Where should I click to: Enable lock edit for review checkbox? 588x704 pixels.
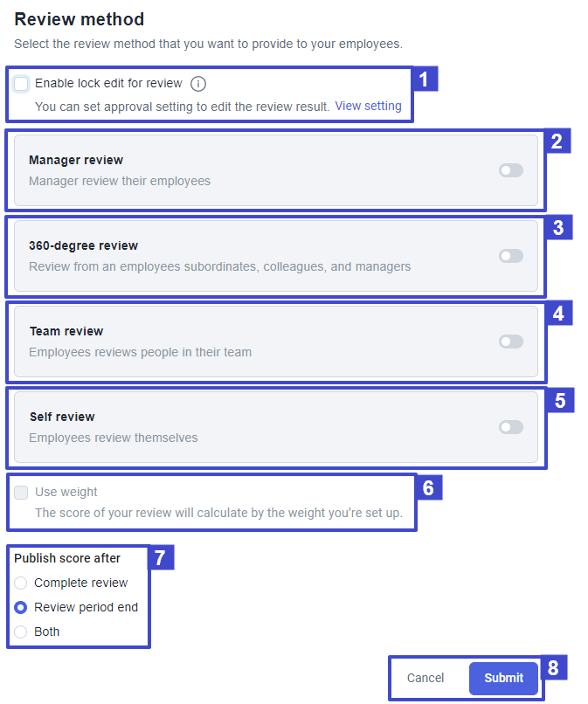[x=21, y=84]
